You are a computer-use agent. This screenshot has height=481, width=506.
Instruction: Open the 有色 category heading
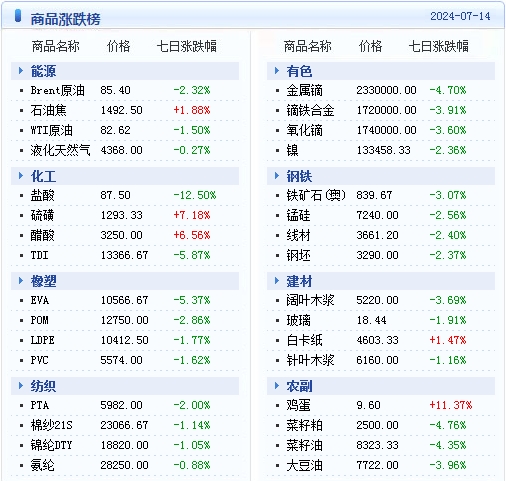click(x=299, y=71)
